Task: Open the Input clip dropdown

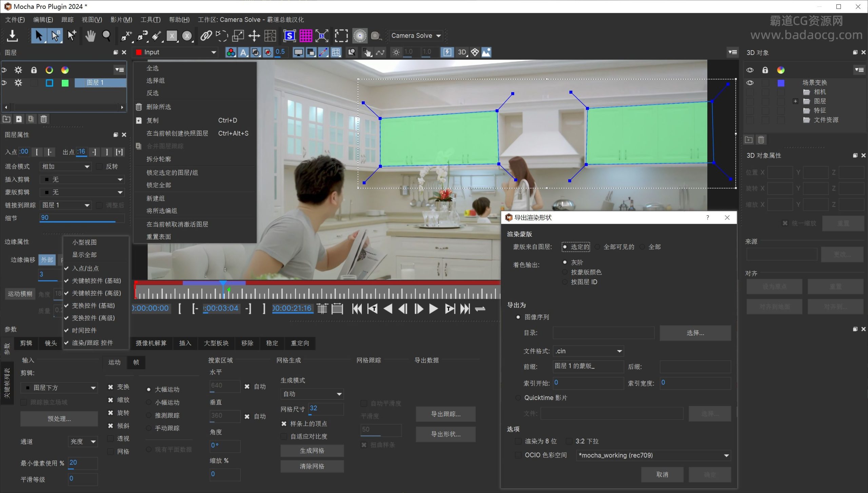Action: click(176, 52)
